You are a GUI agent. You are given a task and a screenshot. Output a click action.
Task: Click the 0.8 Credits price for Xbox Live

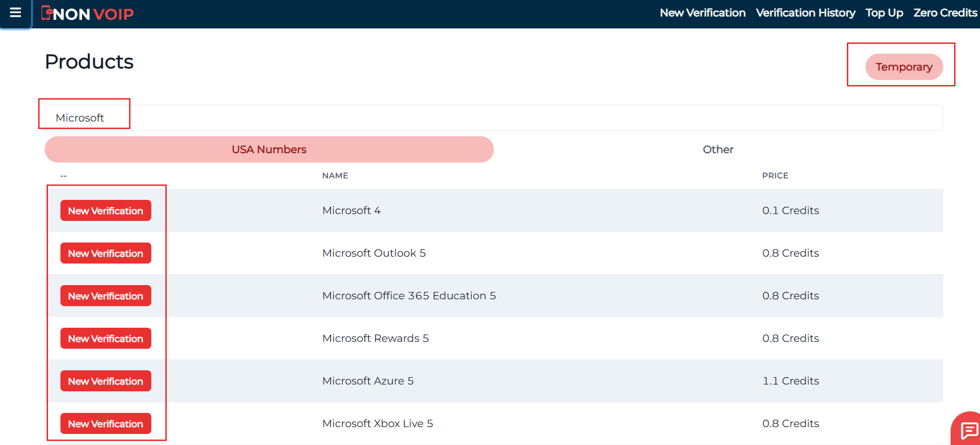pos(790,423)
